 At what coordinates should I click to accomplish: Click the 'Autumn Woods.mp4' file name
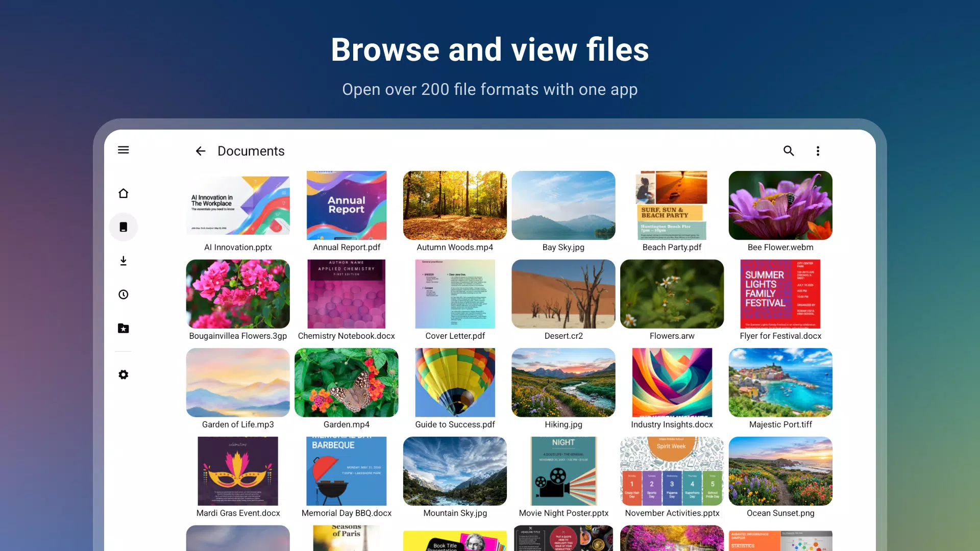tap(455, 247)
